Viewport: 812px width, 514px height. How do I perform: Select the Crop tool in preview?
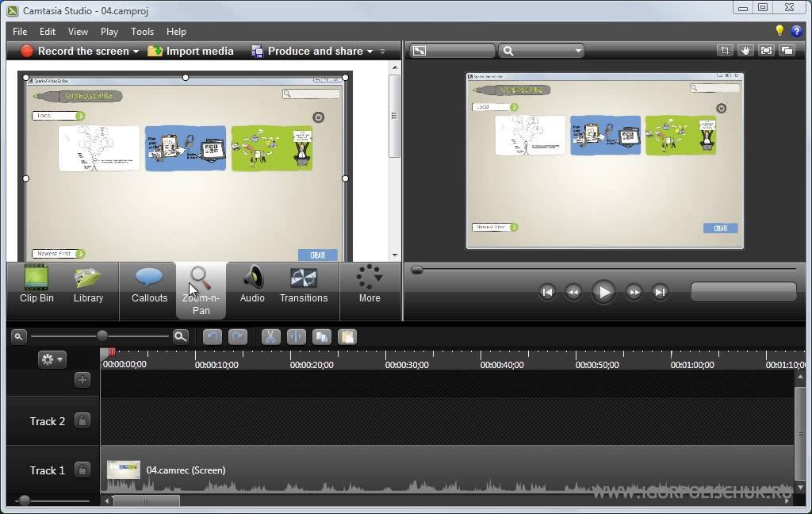click(x=725, y=50)
